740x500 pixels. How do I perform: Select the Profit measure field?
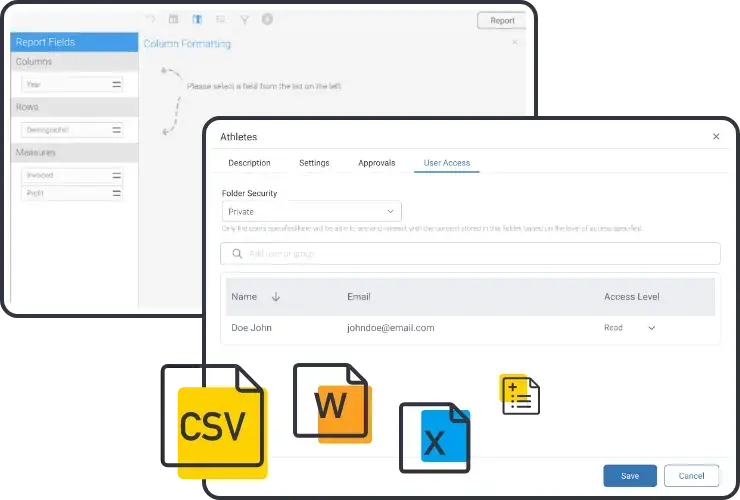coord(72,194)
